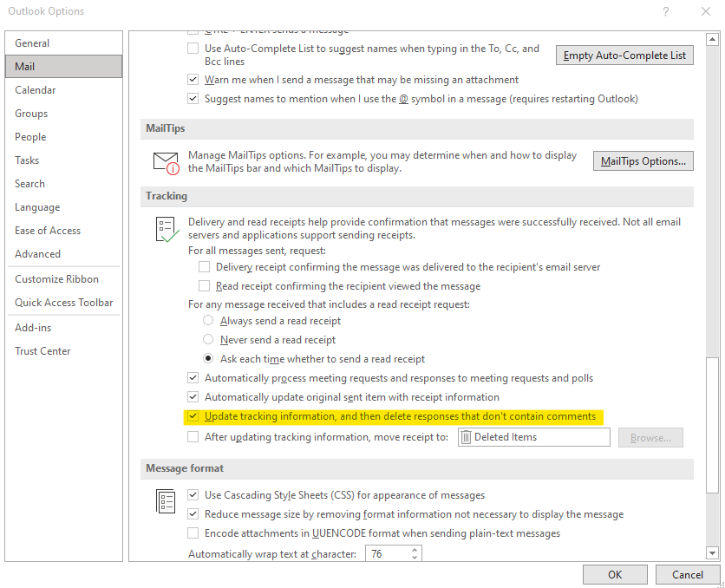Click the Help question mark icon

(x=665, y=11)
